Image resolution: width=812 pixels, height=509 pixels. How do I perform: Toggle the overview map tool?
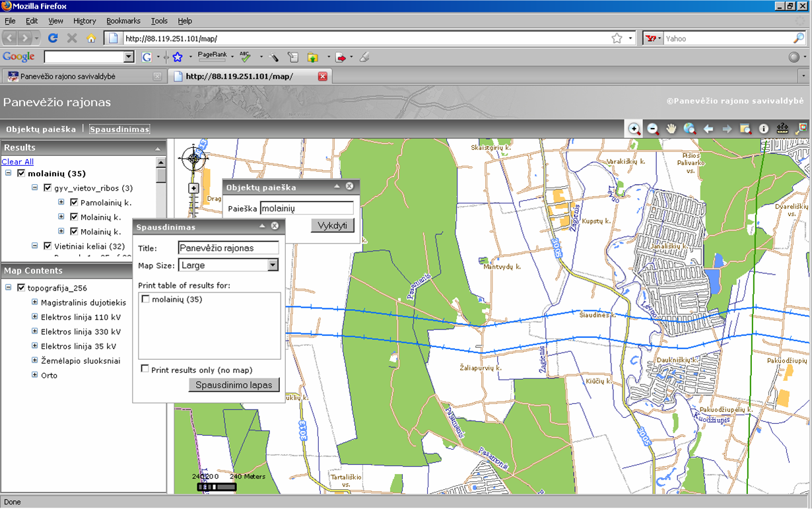(801, 129)
